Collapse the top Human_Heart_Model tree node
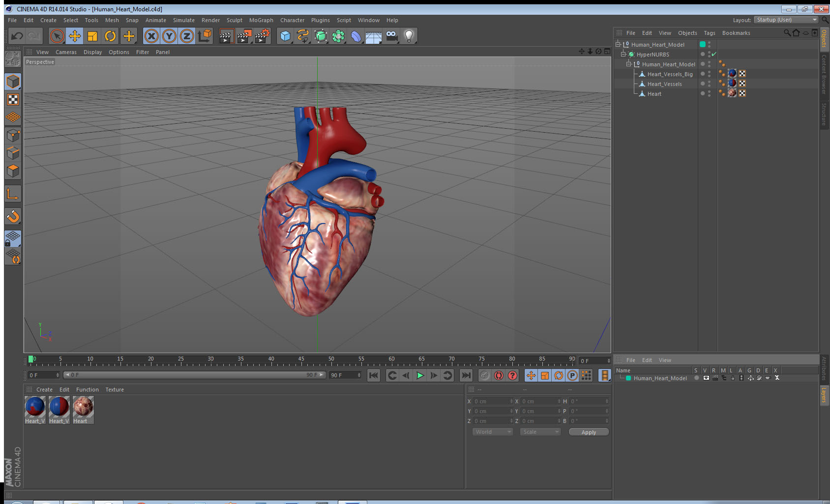The width and height of the screenshot is (830, 504). pyautogui.click(x=618, y=44)
